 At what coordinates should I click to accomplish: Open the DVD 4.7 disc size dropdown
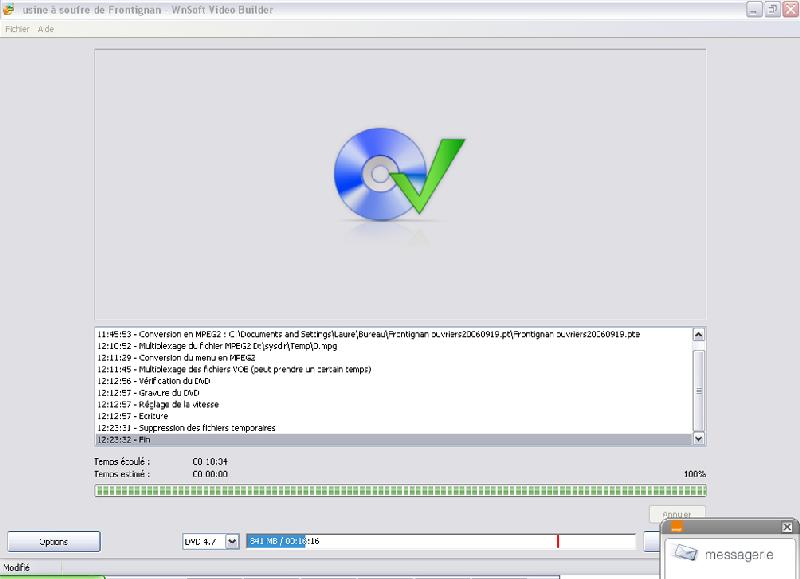click(232, 541)
